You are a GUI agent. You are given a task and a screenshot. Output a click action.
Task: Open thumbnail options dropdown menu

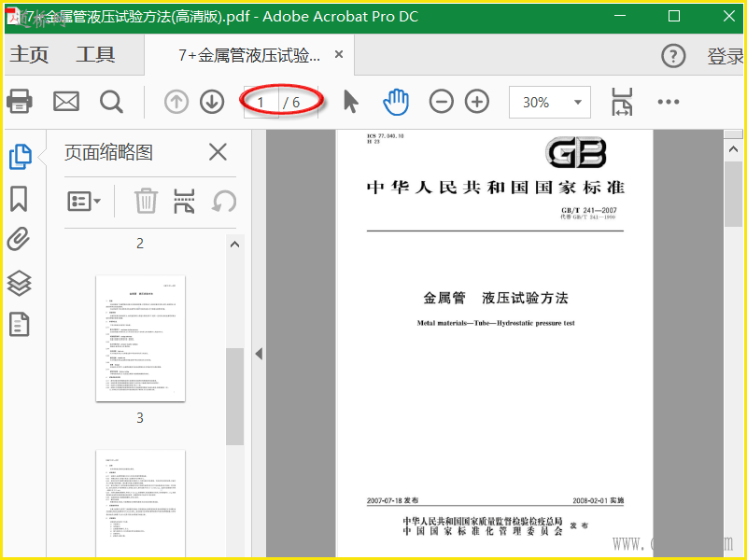point(84,202)
